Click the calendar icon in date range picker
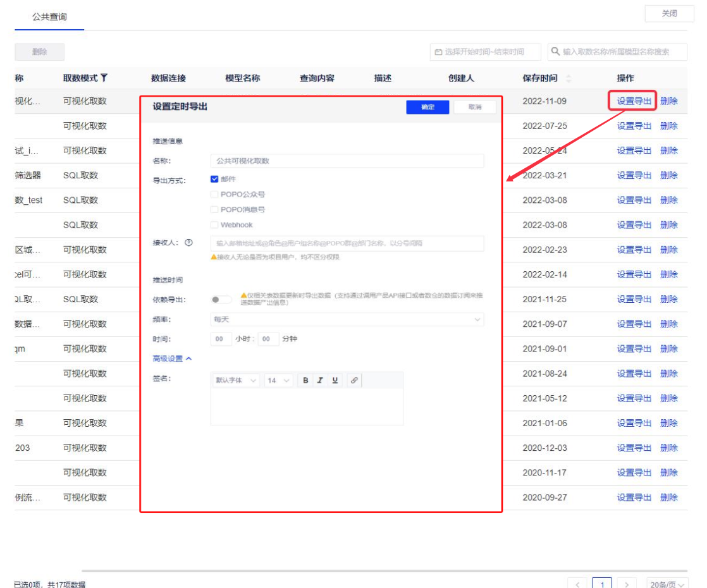This screenshot has height=588, width=707. click(438, 52)
